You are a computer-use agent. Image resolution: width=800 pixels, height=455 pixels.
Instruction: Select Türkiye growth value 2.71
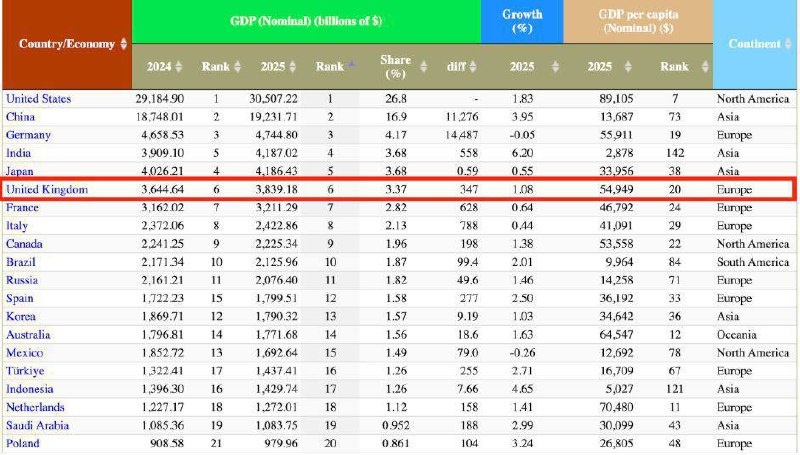522,371
